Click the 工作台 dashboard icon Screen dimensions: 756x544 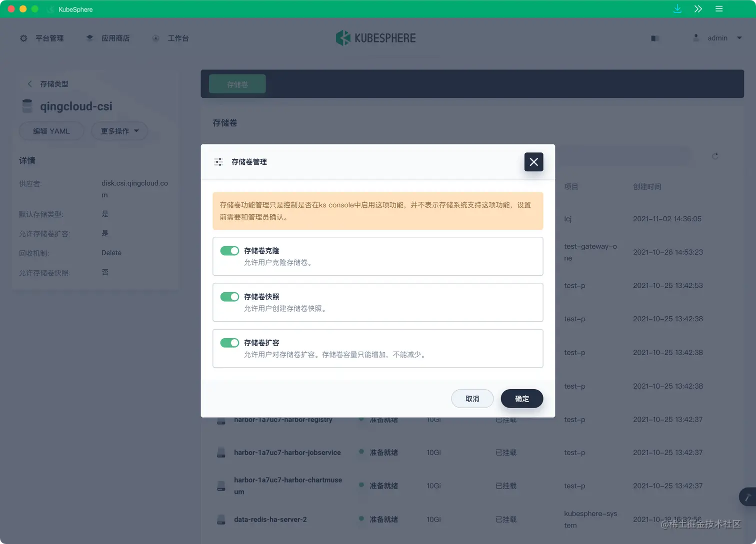pyautogui.click(x=155, y=38)
